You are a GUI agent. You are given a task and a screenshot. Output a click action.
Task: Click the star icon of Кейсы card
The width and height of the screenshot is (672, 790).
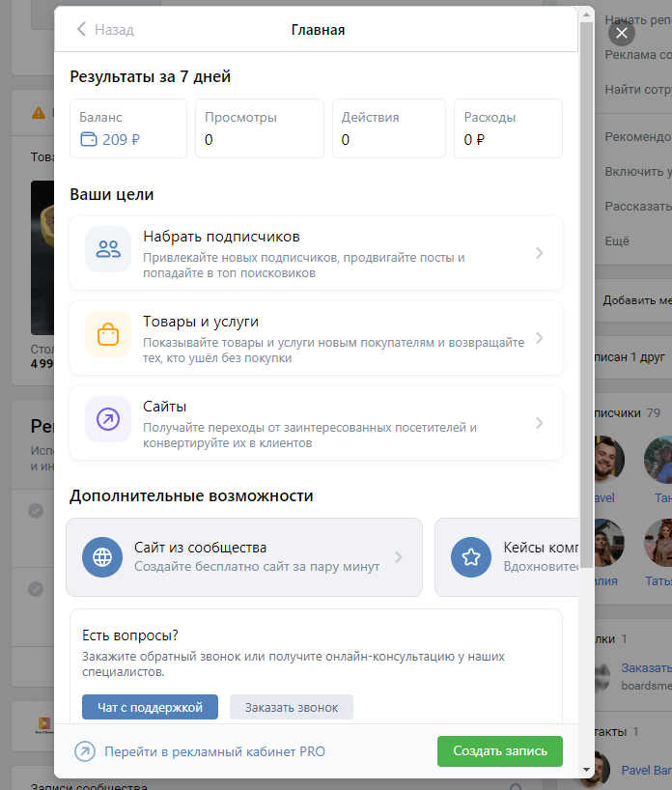point(471,557)
